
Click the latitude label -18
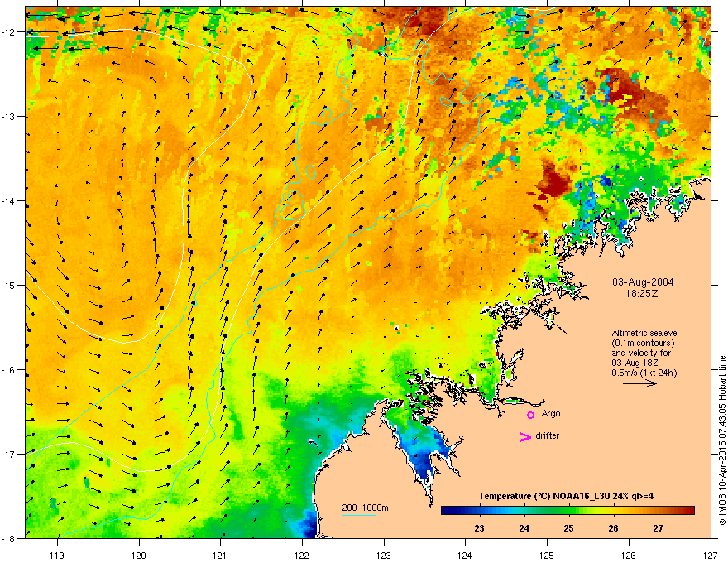(8, 538)
